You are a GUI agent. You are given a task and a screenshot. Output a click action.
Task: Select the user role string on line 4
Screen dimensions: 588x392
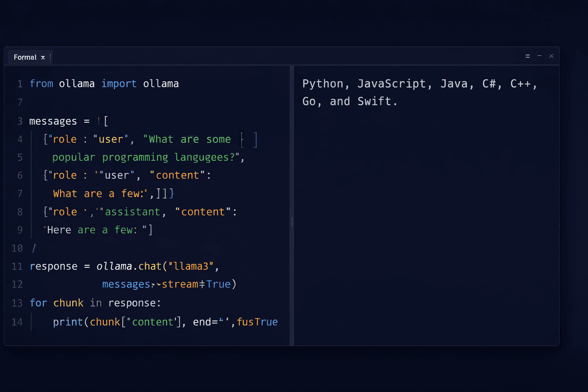point(111,139)
